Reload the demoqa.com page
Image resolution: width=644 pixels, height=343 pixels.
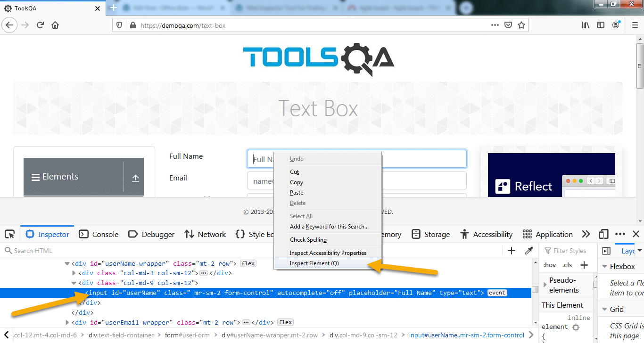coord(41,24)
